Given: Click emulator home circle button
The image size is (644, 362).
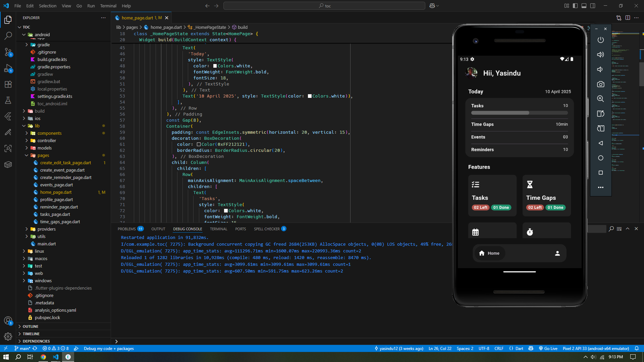Looking at the screenshot, I should pyautogui.click(x=601, y=158).
